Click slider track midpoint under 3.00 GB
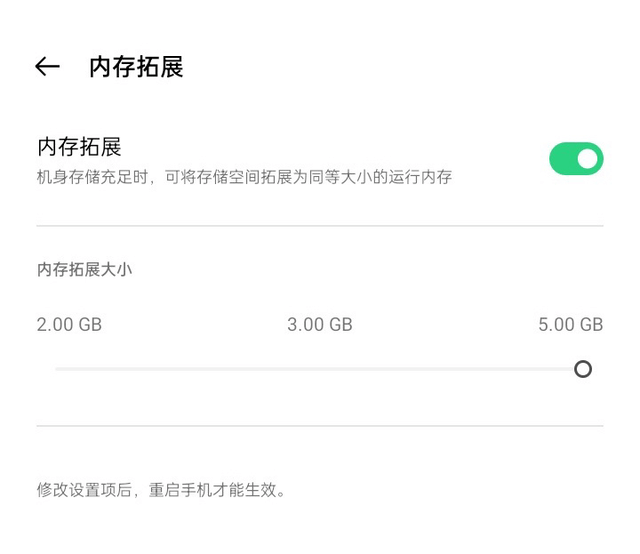The image size is (640, 554). (320, 369)
